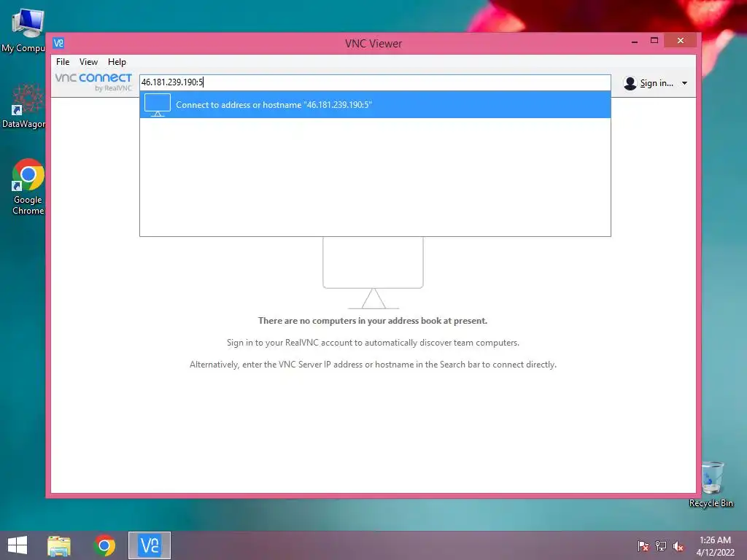This screenshot has height=560, width=747.
Task: Click the user avatar icon beside Sign in
Action: (630, 83)
